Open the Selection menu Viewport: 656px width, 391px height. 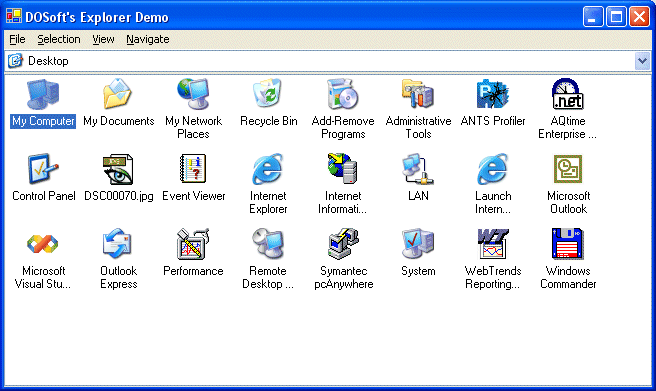59,39
